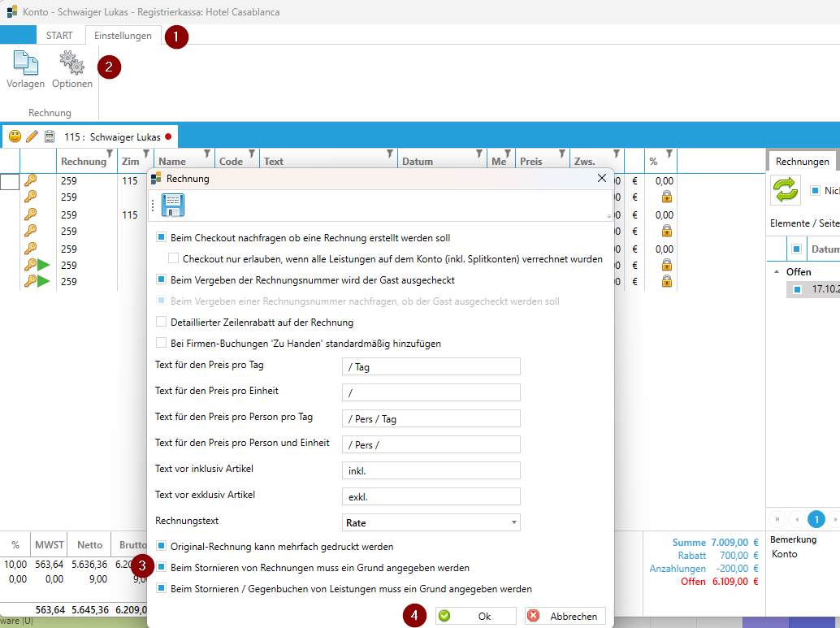Go to page 1 in Rechnungen pager
Viewport: 840px width, 628px height.
tap(816, 519)
